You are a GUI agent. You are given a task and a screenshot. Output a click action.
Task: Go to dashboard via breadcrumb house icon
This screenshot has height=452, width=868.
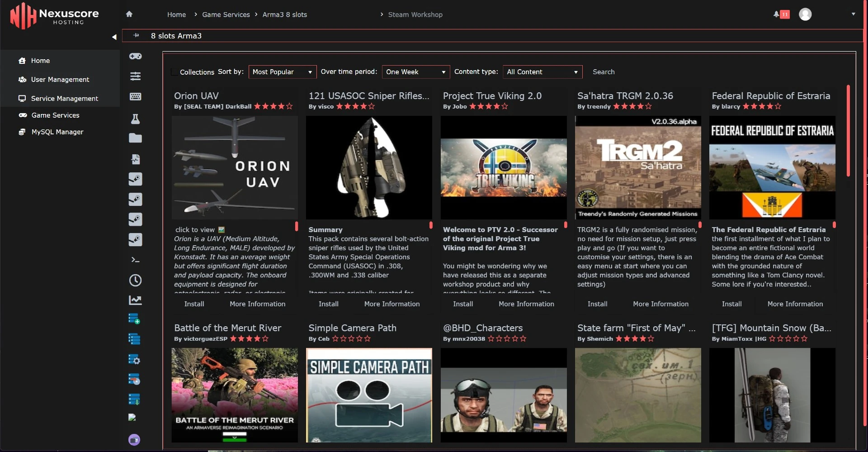tap(129, 14)
